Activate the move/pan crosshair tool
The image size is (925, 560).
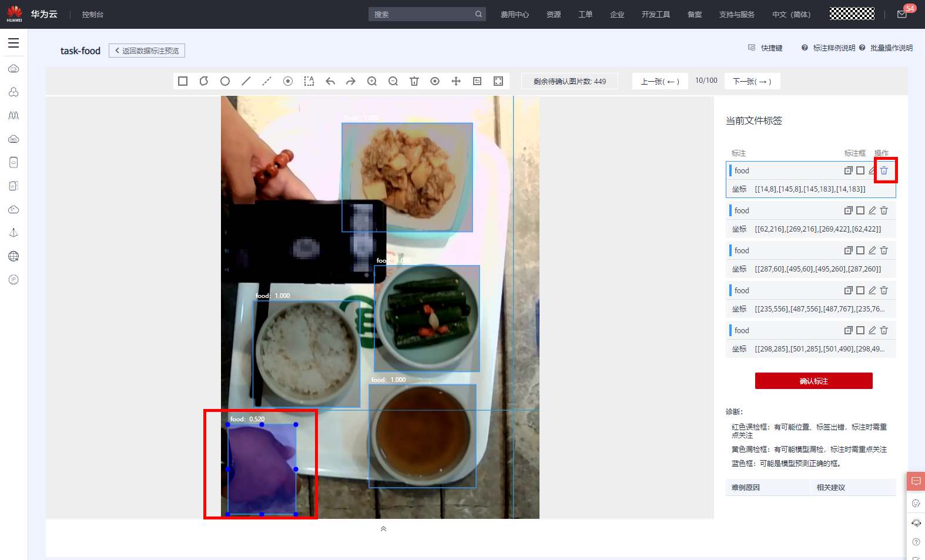click(x=456, y=81)
